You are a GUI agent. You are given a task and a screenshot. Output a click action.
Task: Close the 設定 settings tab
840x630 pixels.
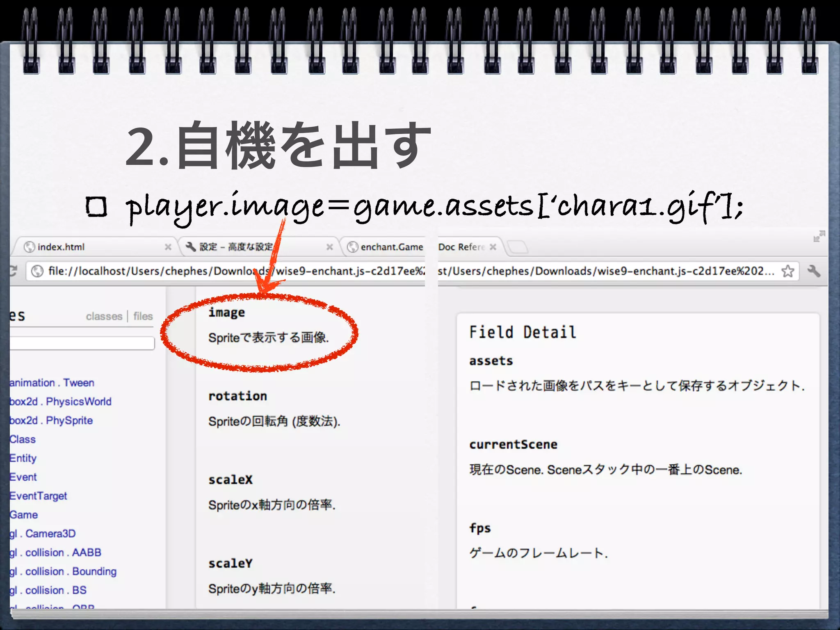(329, 247)
